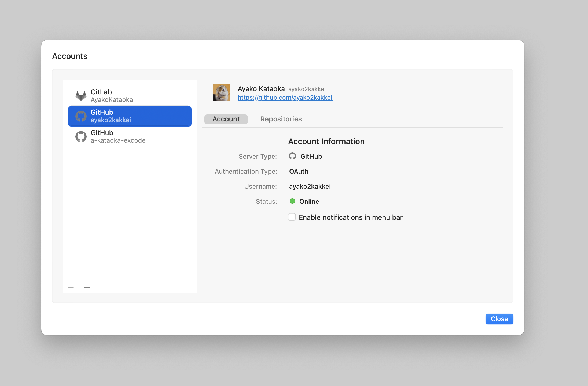Click GitHub octocat icon for ayako2kakkei
This screenshot has height=386, width=588.
coord(81,116)
